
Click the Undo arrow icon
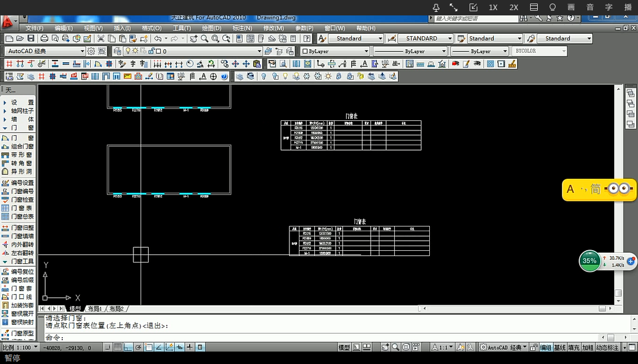(x=158, y=39)
